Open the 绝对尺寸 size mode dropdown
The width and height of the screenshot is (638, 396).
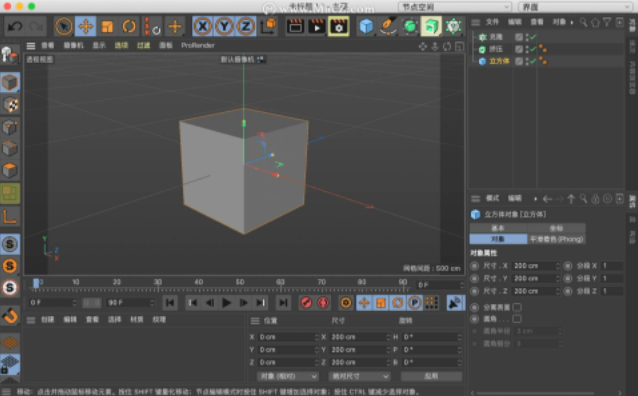[359, 376]
